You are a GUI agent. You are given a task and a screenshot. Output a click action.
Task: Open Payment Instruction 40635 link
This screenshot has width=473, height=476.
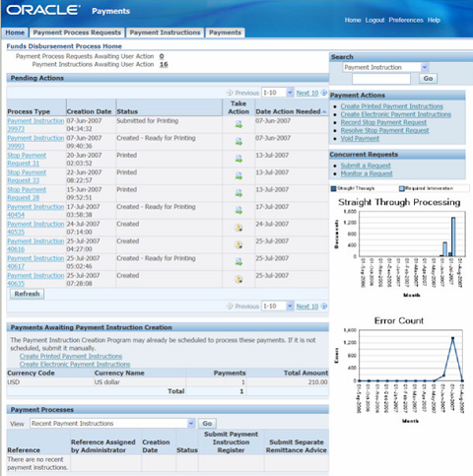click(x=35, y=279)
